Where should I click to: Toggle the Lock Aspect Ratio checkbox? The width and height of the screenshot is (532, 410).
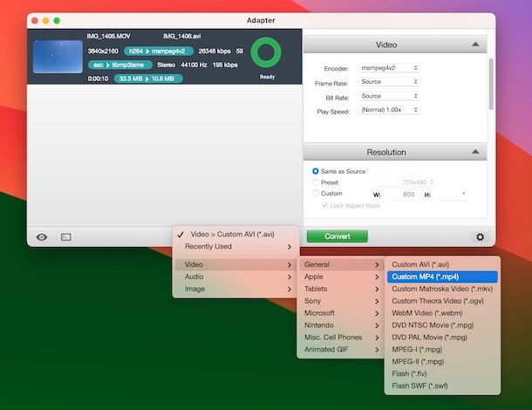[x=324, y=205]
